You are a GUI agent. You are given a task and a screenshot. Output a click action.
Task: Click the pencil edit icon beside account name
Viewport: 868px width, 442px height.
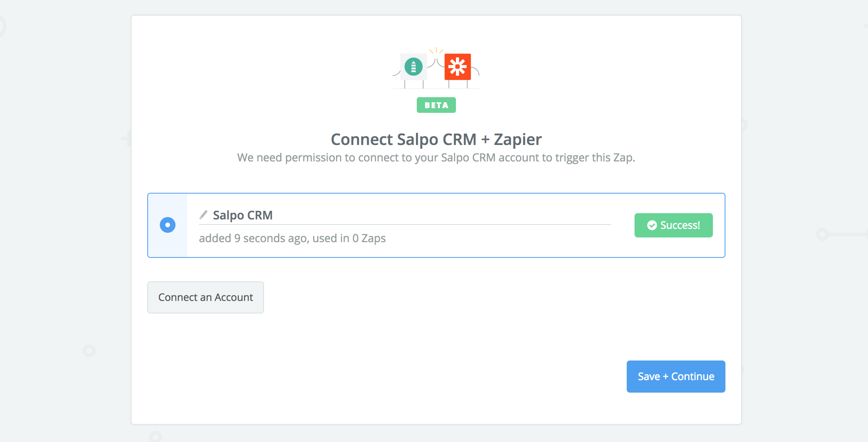[x=203, y=215]
